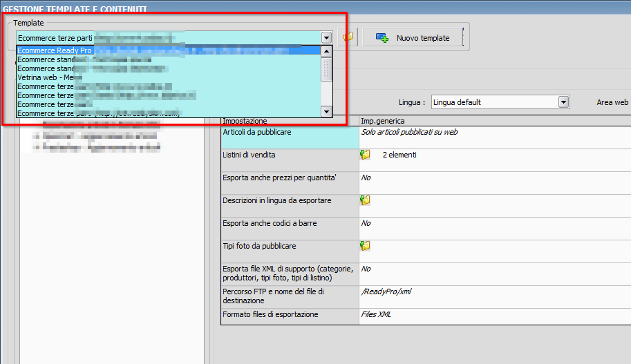Viewport: 631px width, 364px height.
Task: Click the 'Impostazione' column header
Action: click(x=245, y=121)
